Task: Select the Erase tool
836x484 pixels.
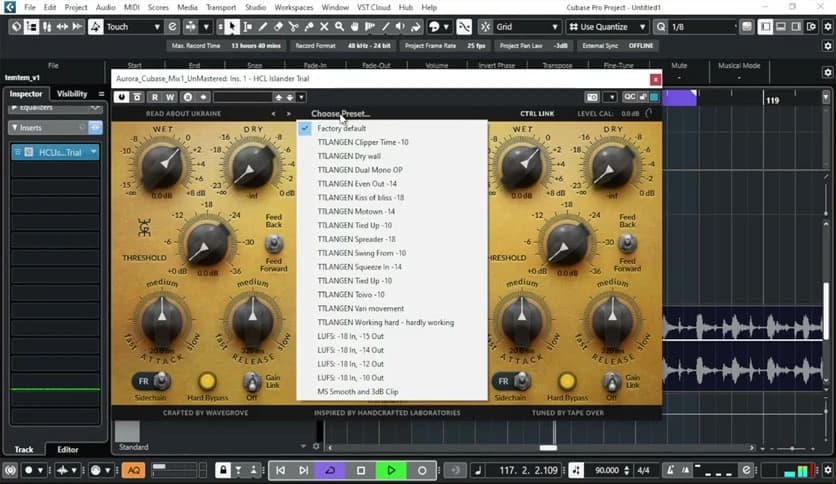Action: [278, 27]
